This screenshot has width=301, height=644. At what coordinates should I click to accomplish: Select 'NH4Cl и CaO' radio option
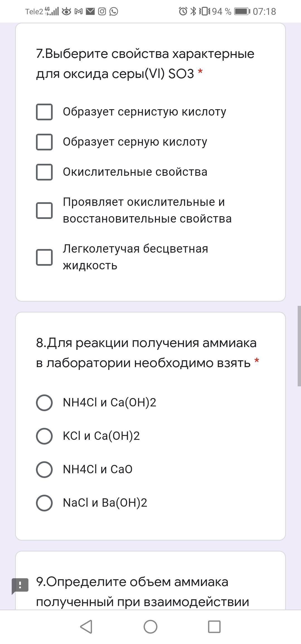pos(44,470)
